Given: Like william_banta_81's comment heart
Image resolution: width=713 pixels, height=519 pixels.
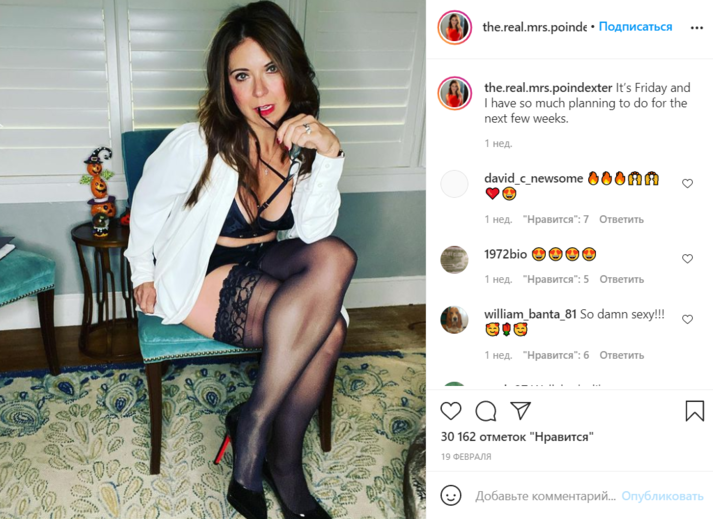Looking at the screenshot, I should click(687, 319).
